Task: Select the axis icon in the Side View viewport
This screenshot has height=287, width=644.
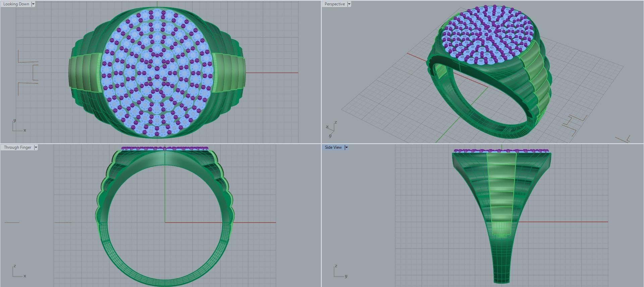Action: tap(340, 271)
